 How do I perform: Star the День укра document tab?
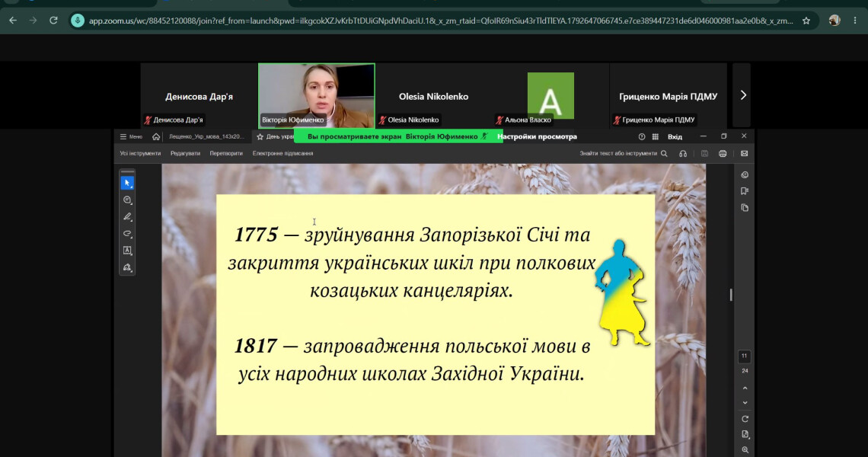(260, 137)
